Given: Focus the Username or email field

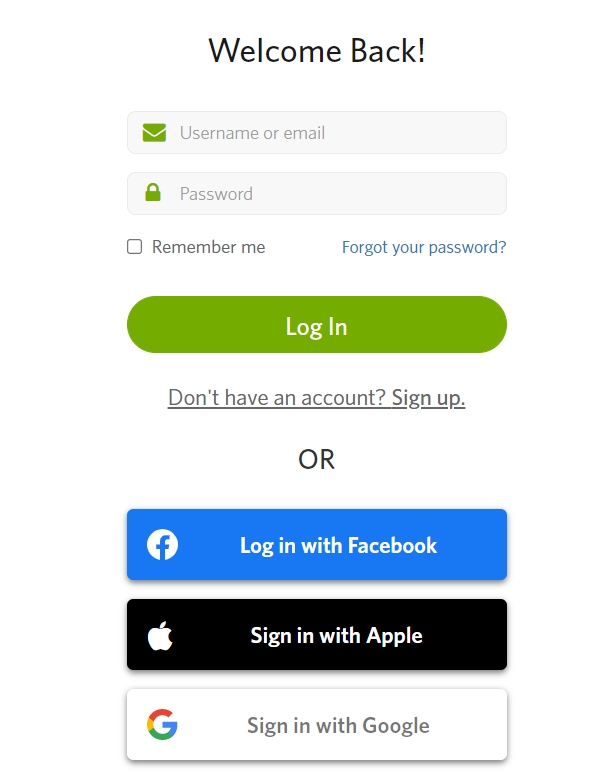Looking at the screenshot, I should point(317,133).
